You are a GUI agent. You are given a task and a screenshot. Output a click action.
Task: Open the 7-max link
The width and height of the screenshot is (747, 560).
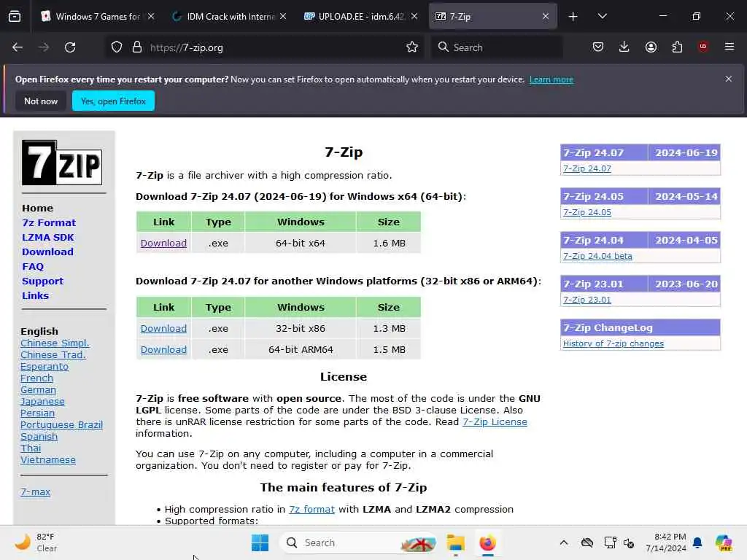click(35, 491)
